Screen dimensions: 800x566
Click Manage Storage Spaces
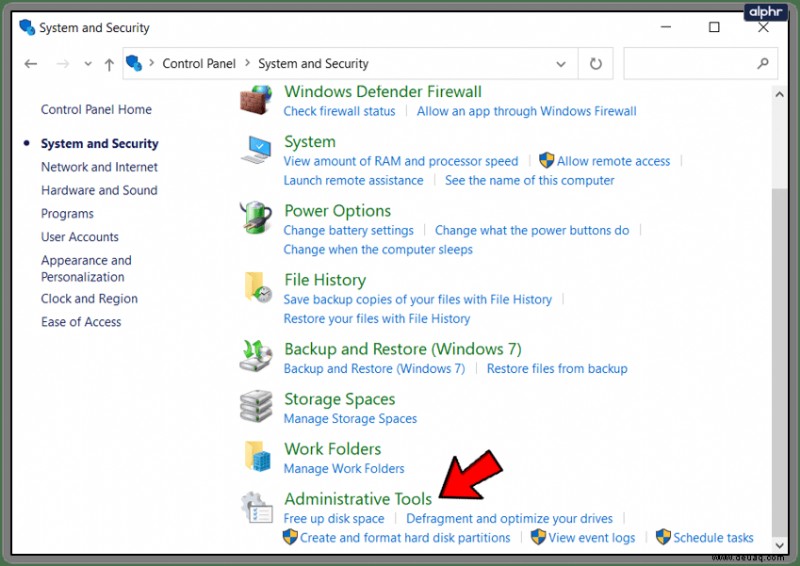(x=351, y=419)
